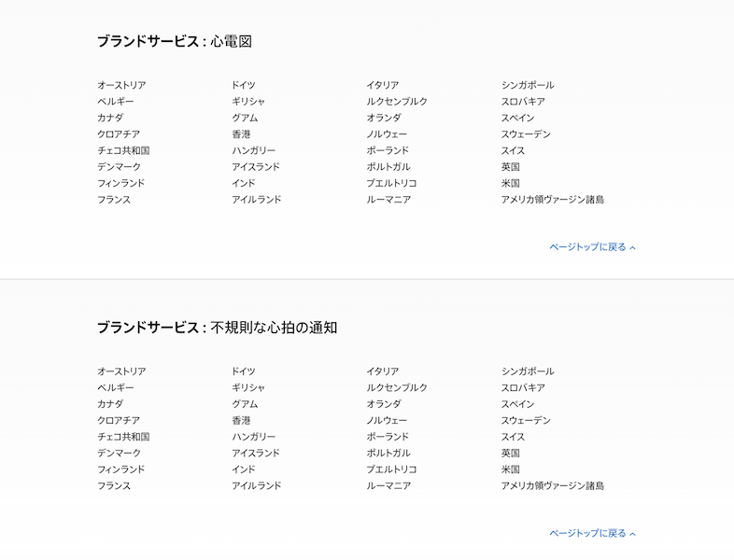734x560 pixels.
Task: Click フィンランド in the 不規則な心拍の通知 list
Action: 121,469
